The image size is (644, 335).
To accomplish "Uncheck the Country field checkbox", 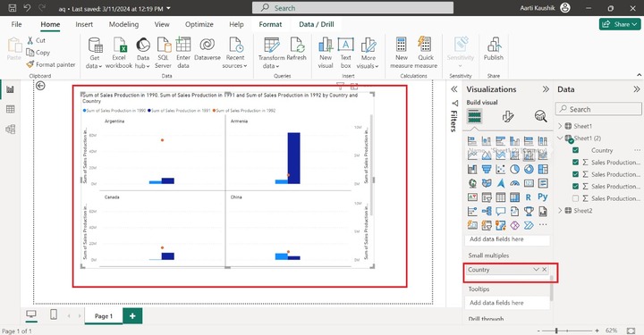I will (575, 150).
